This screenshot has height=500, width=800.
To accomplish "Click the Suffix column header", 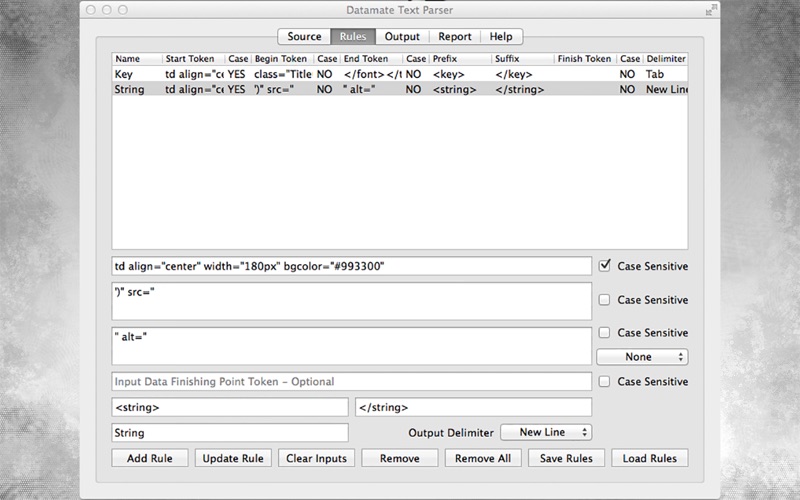I will [x=522, y=59].
